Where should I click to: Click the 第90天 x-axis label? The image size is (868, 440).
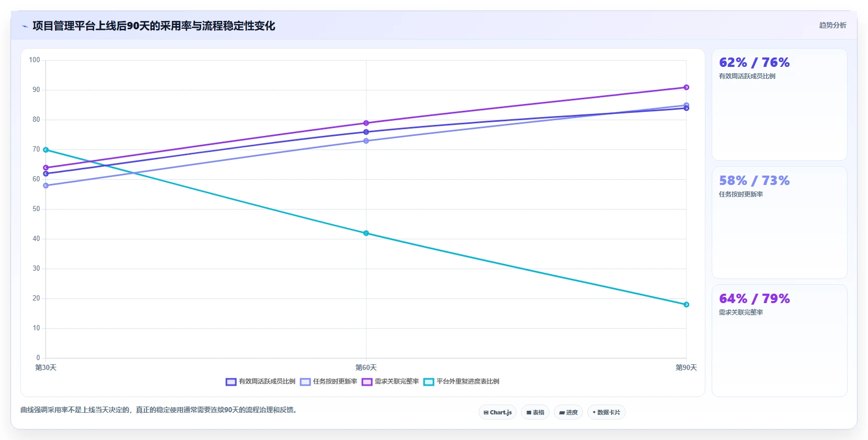pyautogui.click(x=686, y=368)
